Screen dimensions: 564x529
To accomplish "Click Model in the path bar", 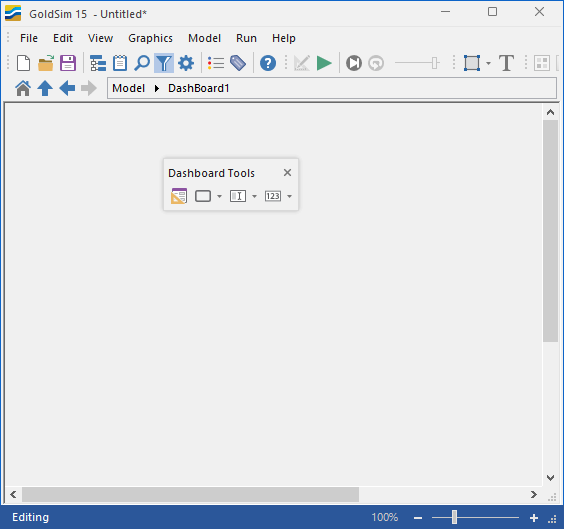I will (128, 88).
